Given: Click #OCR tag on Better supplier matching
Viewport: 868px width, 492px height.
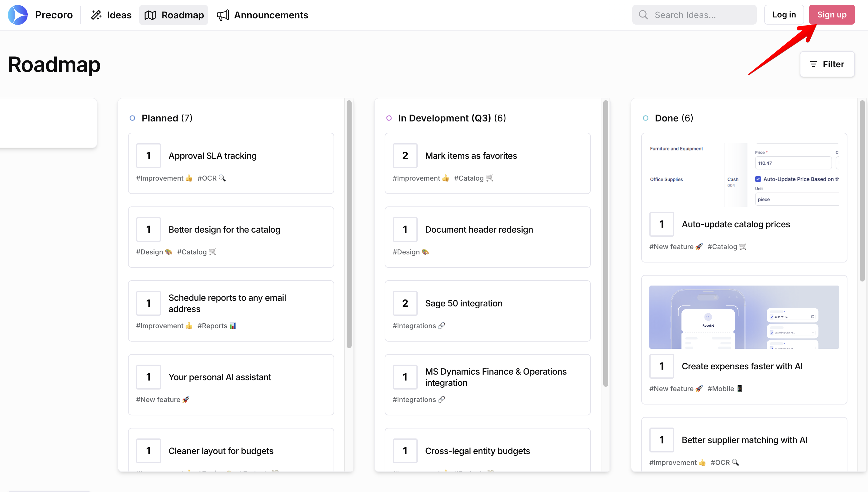Looking at the screenshot, I should (725, 463).
